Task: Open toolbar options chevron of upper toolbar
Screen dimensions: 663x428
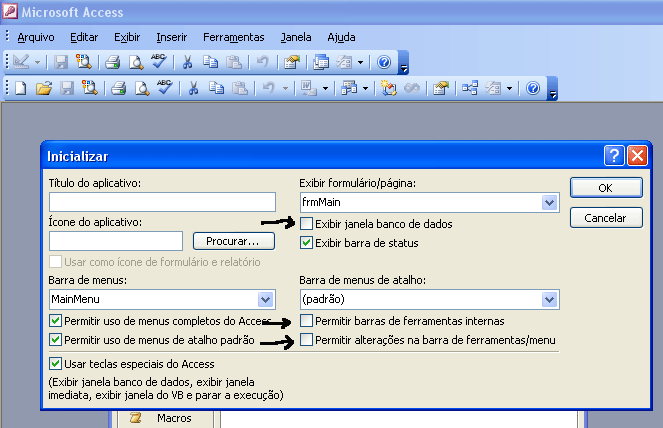Action: (x=404, y=63)
